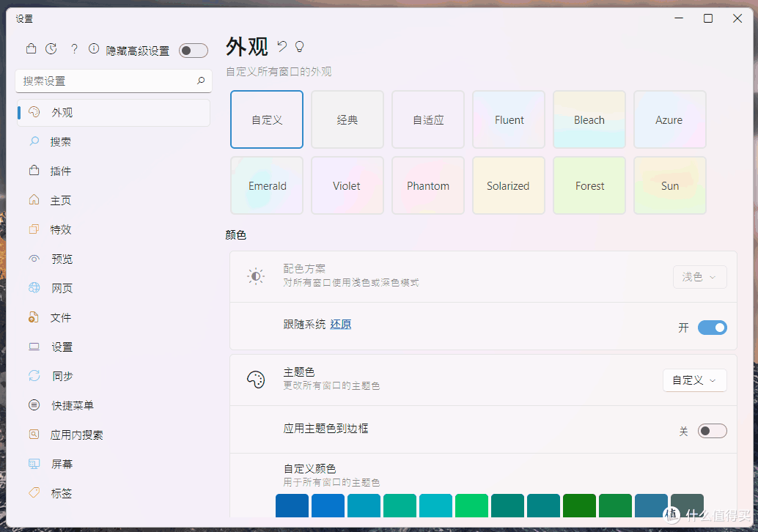The width and height of the screenshot is (758, 532).
Task: Click the eye icon of 预览 sidebar item
Action: click(x=34, y=259)
